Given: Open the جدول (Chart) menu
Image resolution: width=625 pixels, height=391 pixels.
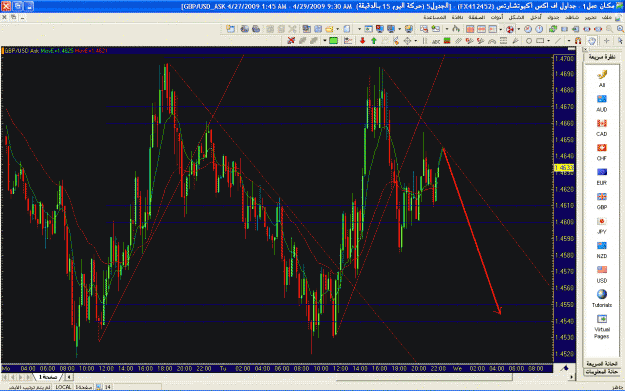Looking at the screenshot, I should pos(553,18).
